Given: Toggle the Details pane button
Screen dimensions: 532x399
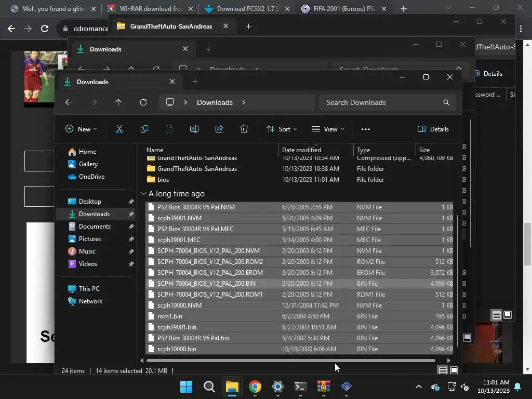Looking at the screenshot, I should coord(433,129).
